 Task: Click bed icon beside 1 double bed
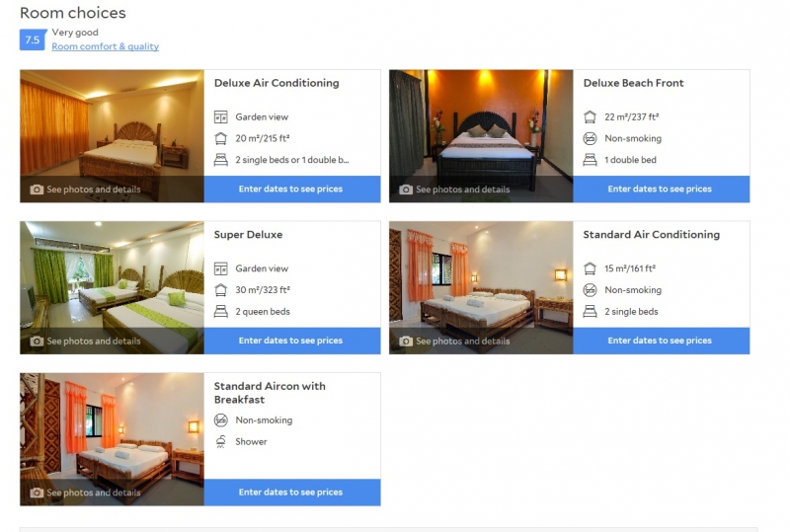pyautogui.click(x=590, y=160)
